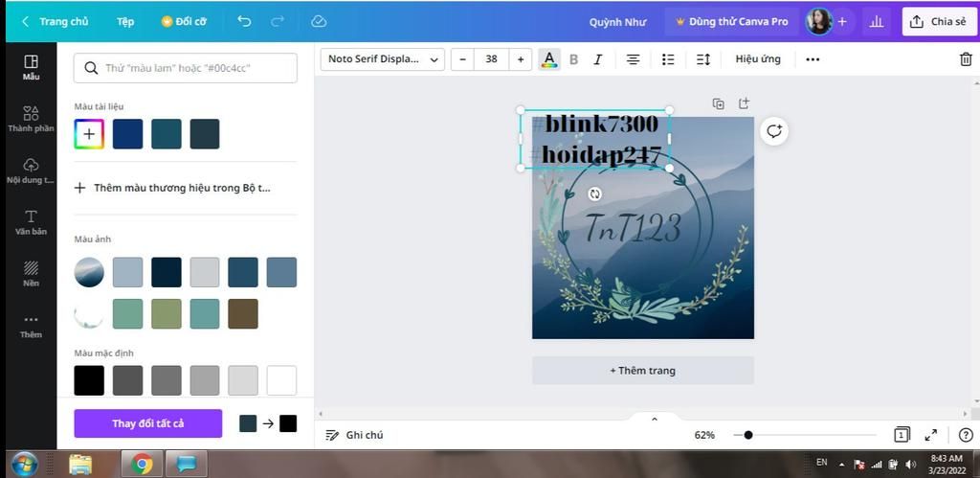Duplicate the page with copy icon
This screenshot has height=478, width=980.
[x=719, y=103]
